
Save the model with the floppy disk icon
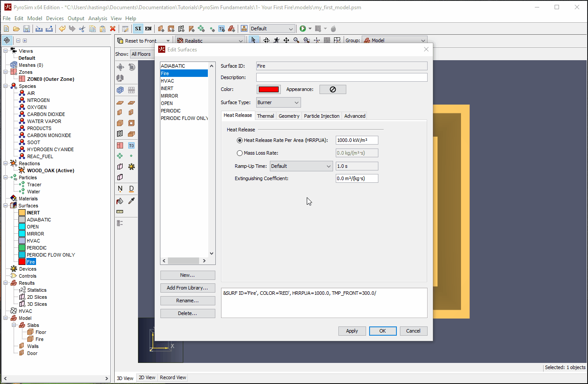[26, 29]
